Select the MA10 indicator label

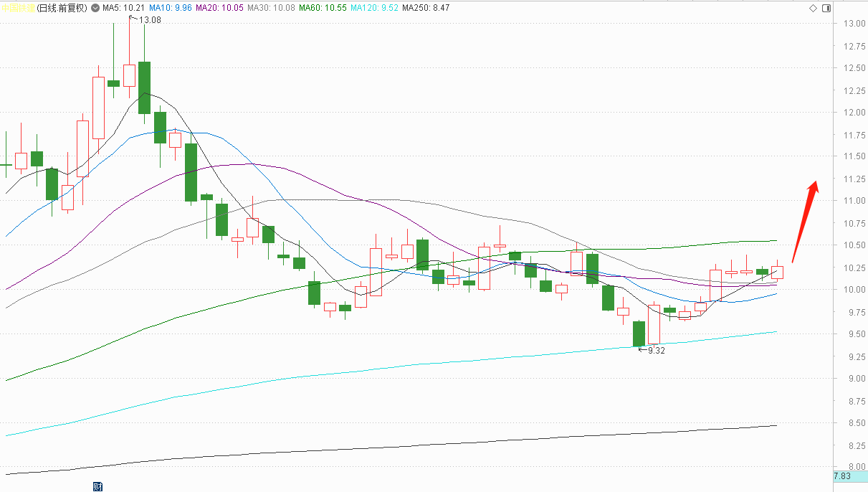pyautogui.click(x=171, y=9)
